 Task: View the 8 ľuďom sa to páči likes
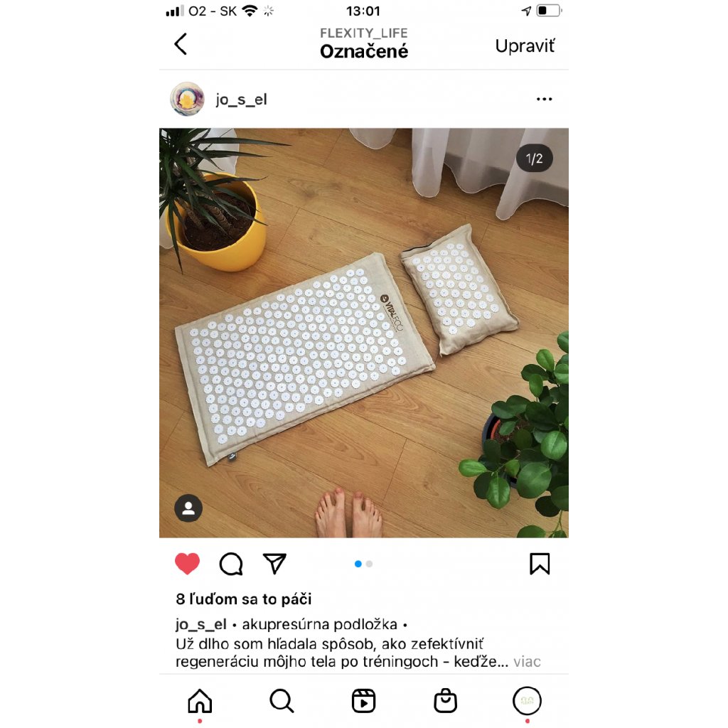point(243,599)
